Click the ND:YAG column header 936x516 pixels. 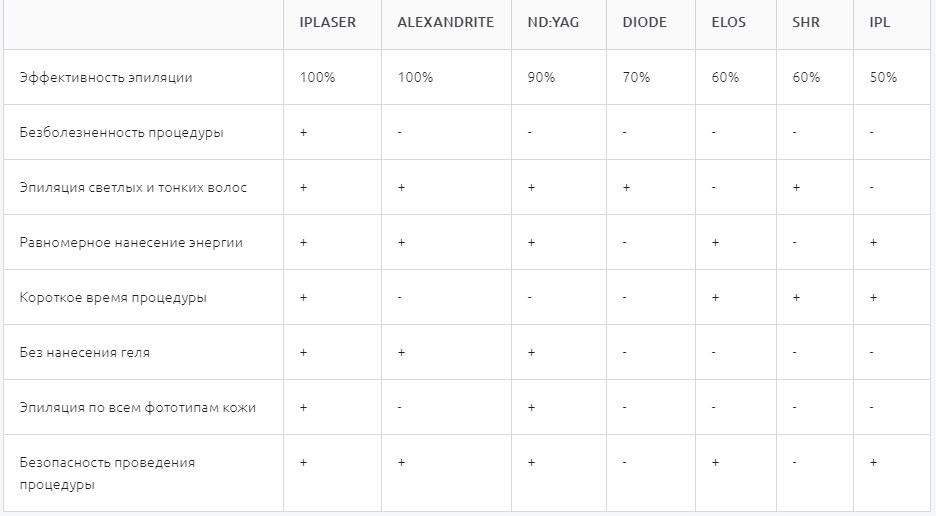click(x=546, y=23)
